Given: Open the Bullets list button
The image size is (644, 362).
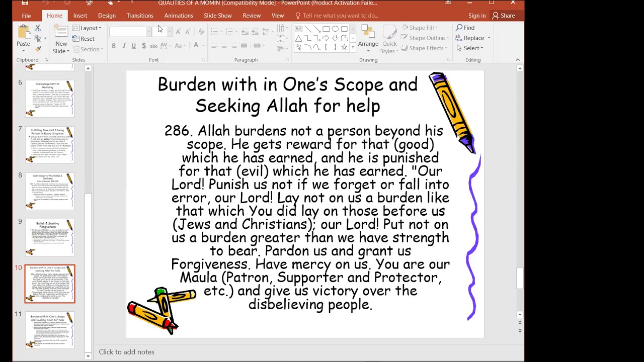Looking at the screenshot, I should pyautogui.click(x=215, y=32).
